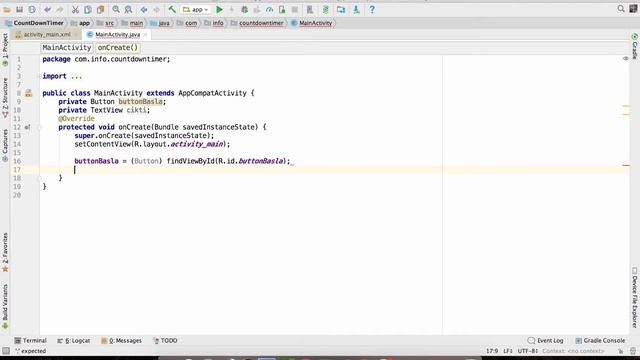640x360 pixels.
Task: Click the Make Project hammer icon
Action: click(172, 9)
